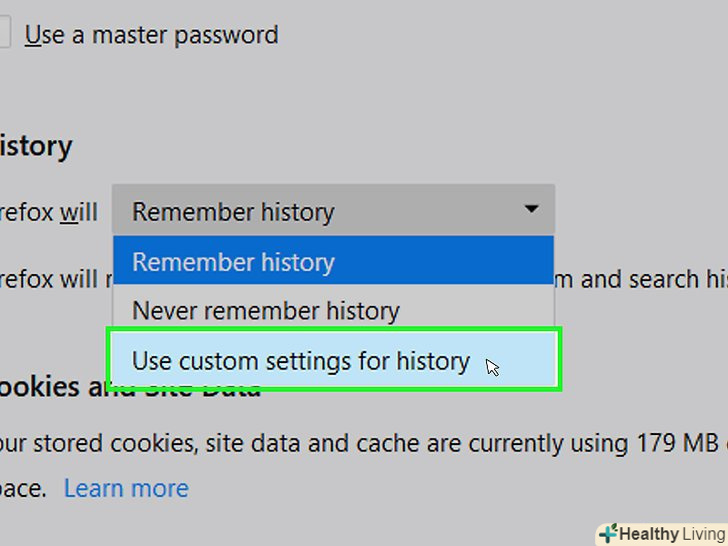Click the "History" section heading
This screenshot has height=546, width=728.
[x=36, y=146]
